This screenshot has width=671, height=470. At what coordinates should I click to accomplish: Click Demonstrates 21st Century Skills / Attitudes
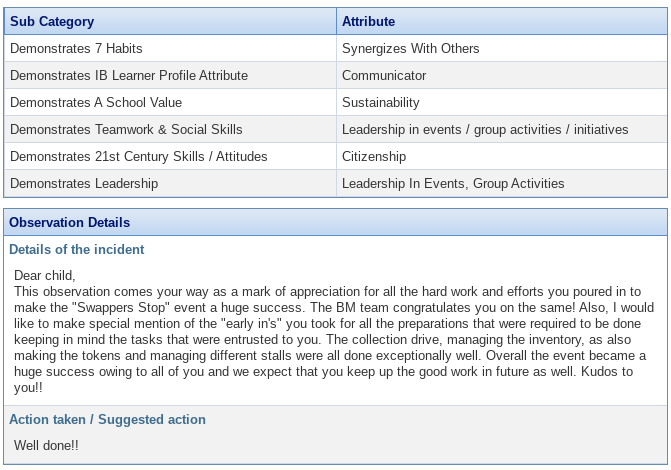coord(139,156)
